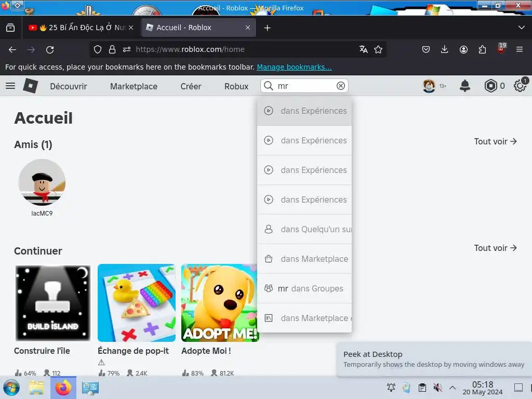Open clipboard icon in system tray
Image resolution: width=532 pixels, height=399 pixels.
[x=422, y=388]
